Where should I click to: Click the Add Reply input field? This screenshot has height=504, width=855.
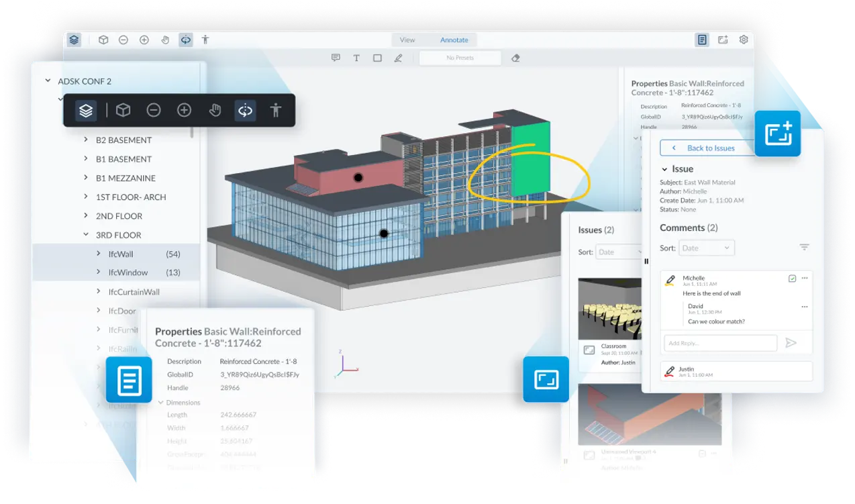(721, 343)
